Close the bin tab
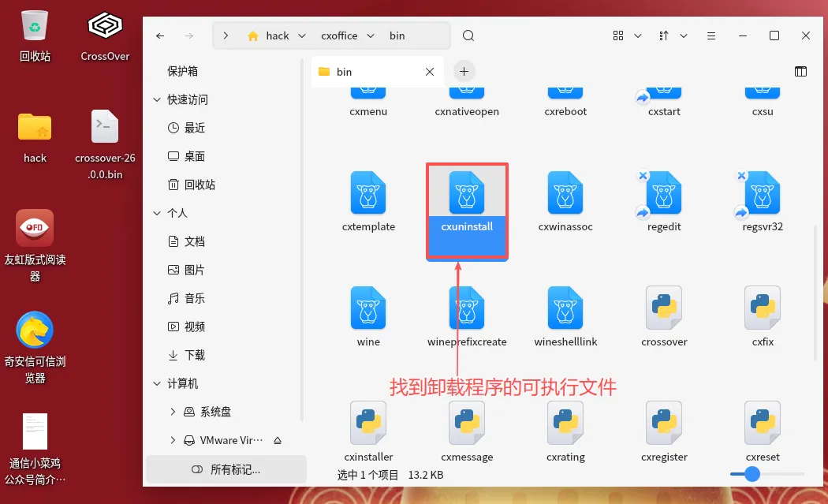 click(429, 71)
